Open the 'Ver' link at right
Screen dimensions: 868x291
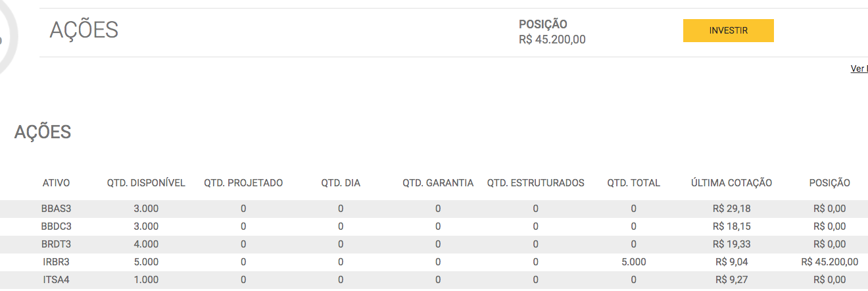click(x=859, y=68)
